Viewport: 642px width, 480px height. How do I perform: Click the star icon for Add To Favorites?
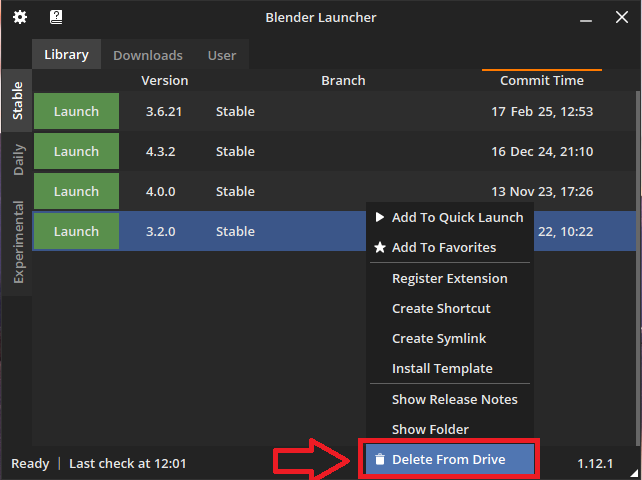click(380, 247)
